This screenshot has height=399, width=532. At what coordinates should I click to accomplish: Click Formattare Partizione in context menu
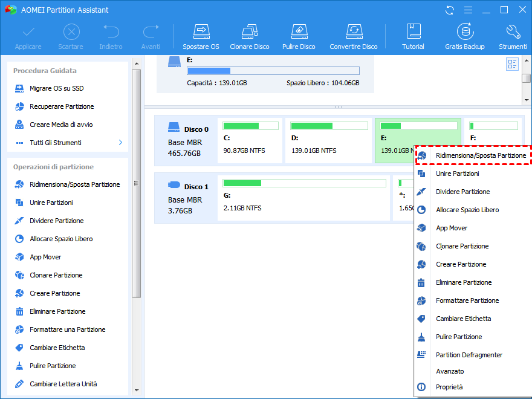tap(473, 300)
